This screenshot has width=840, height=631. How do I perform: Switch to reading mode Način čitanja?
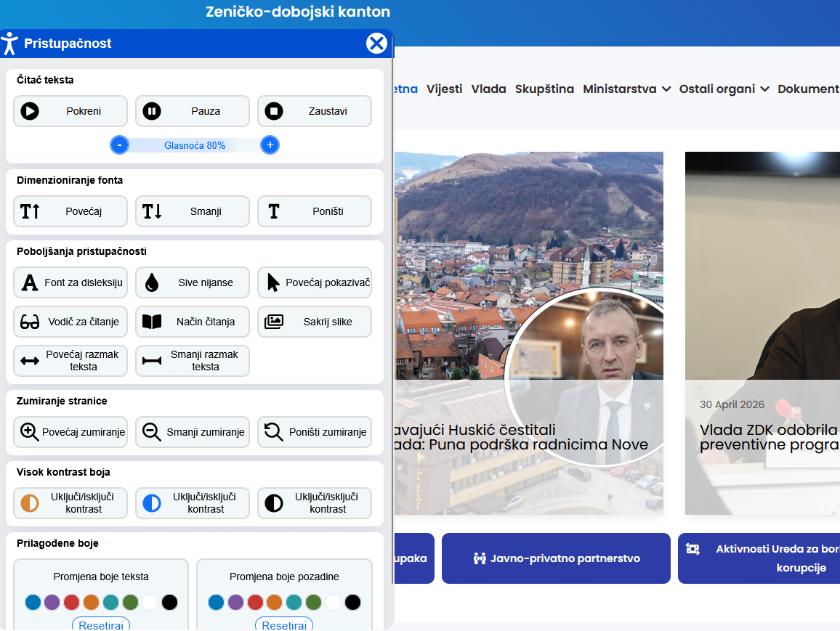pyautogui.click(x=192, y=322)
